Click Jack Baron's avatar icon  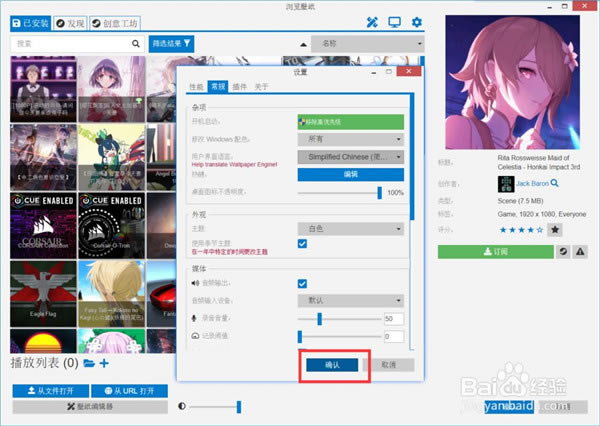coord(506,184)
